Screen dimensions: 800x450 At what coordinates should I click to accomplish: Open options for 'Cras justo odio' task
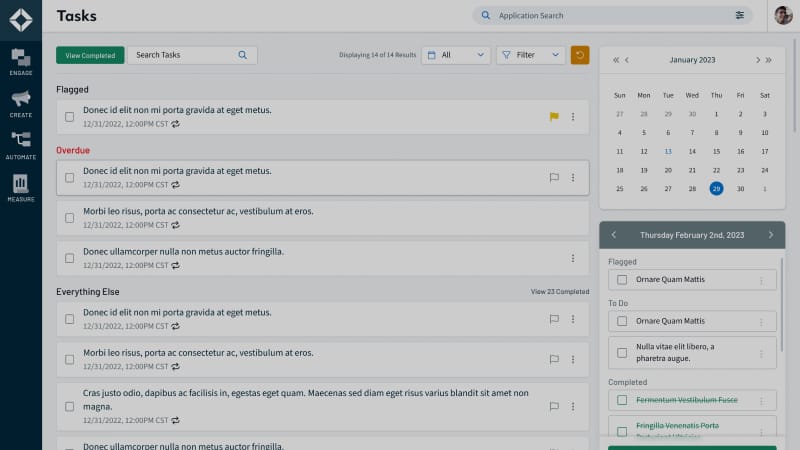tap(573, 407)
